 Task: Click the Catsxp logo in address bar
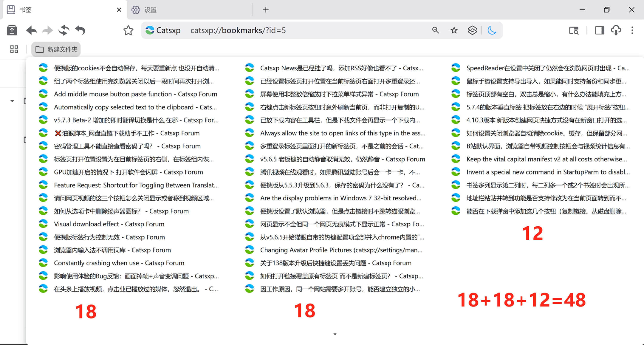coord(150,30)
